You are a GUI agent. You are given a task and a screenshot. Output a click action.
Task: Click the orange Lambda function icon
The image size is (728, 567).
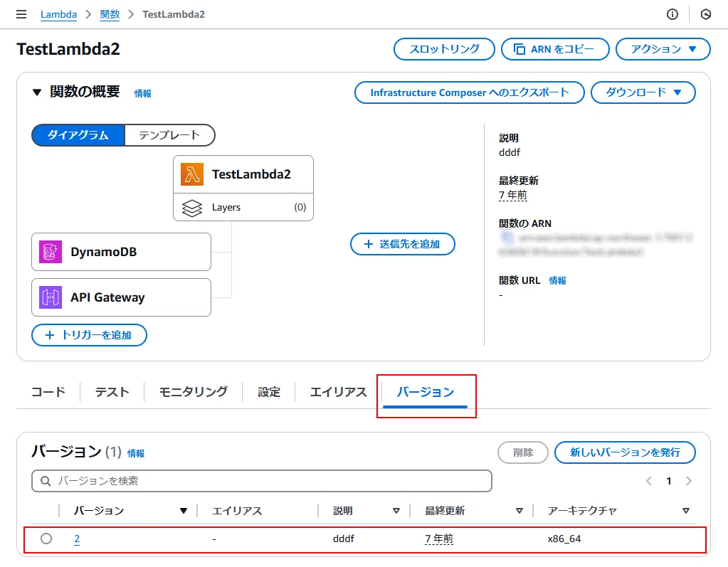[192, 174]
